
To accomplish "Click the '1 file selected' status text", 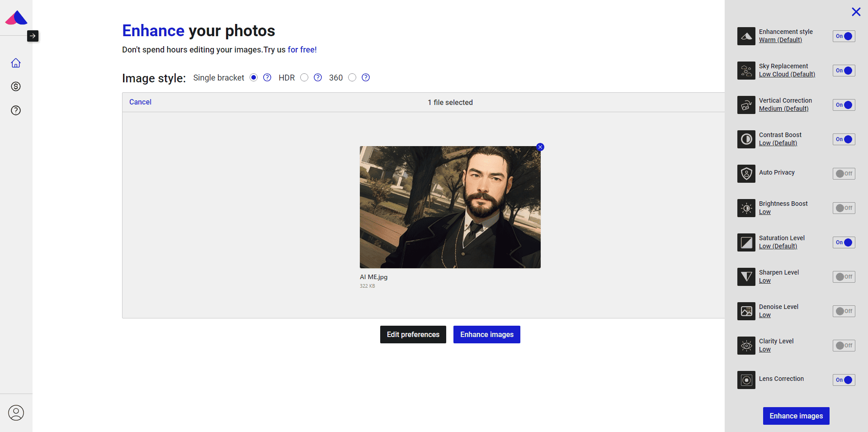I will click(450, 103).
